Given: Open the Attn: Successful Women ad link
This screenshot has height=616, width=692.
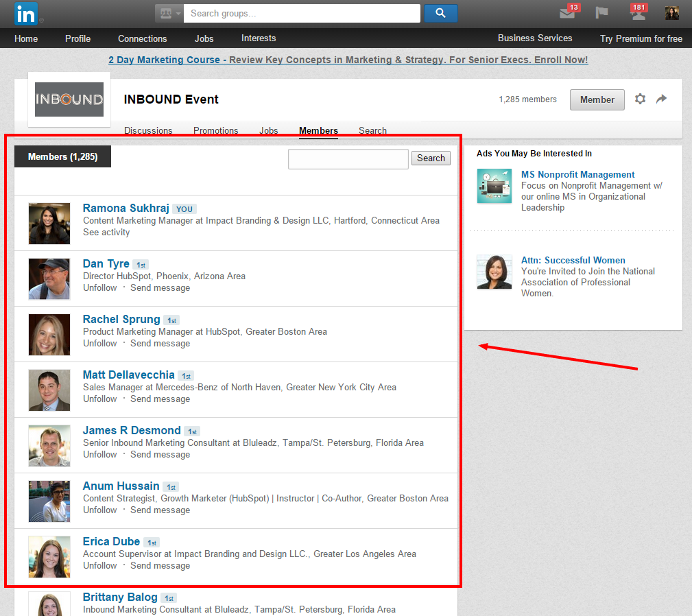Looking at the screenshot, I should tap(573, 260).
